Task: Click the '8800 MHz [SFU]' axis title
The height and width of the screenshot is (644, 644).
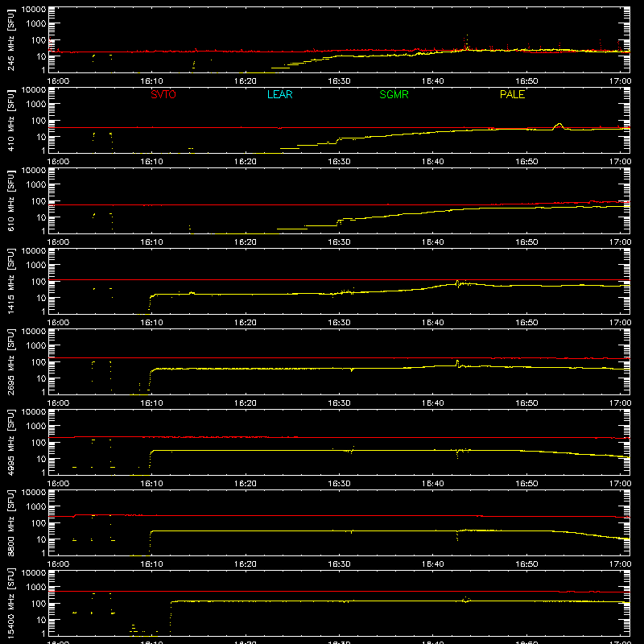Action: click(10, 522)
